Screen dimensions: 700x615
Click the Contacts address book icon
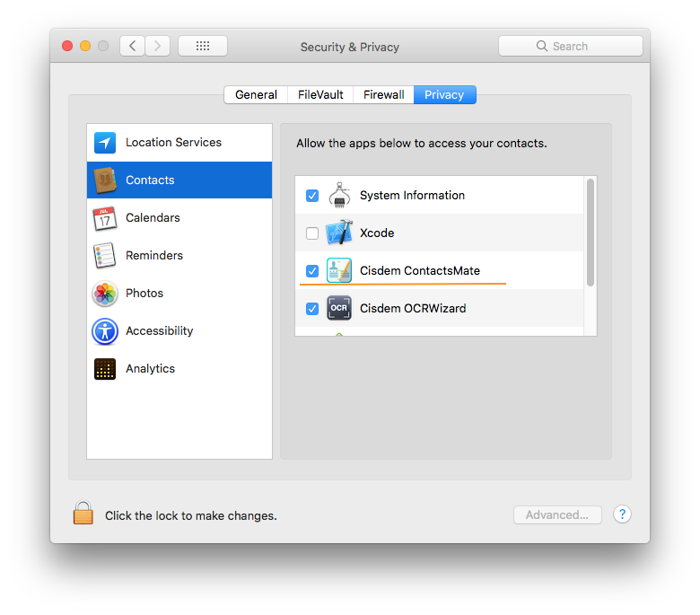coord(105,180)
